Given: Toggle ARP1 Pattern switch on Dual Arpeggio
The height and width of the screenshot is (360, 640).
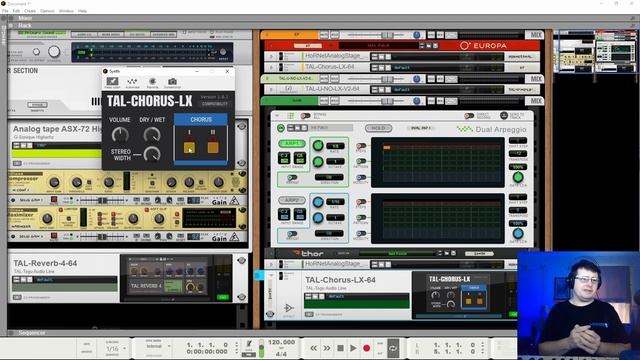Looking at the screenshot, I should coord(361,162).
